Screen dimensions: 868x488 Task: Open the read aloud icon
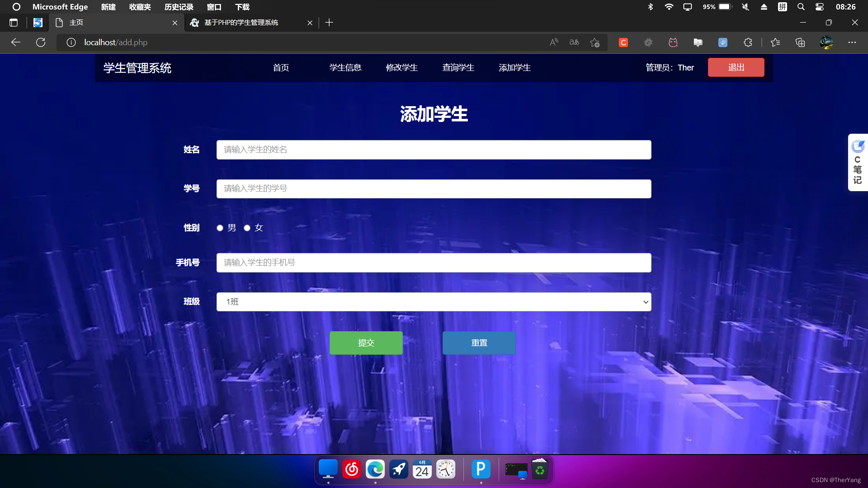[554, 42]
